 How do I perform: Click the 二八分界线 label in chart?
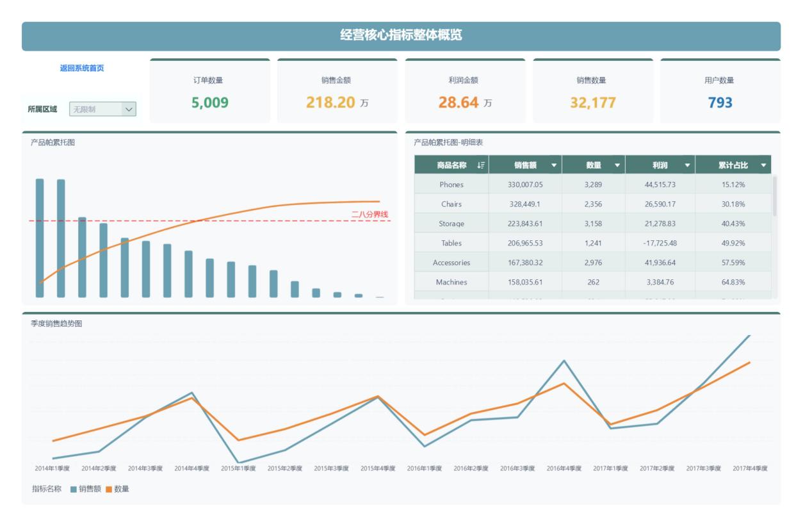[369, 214]
